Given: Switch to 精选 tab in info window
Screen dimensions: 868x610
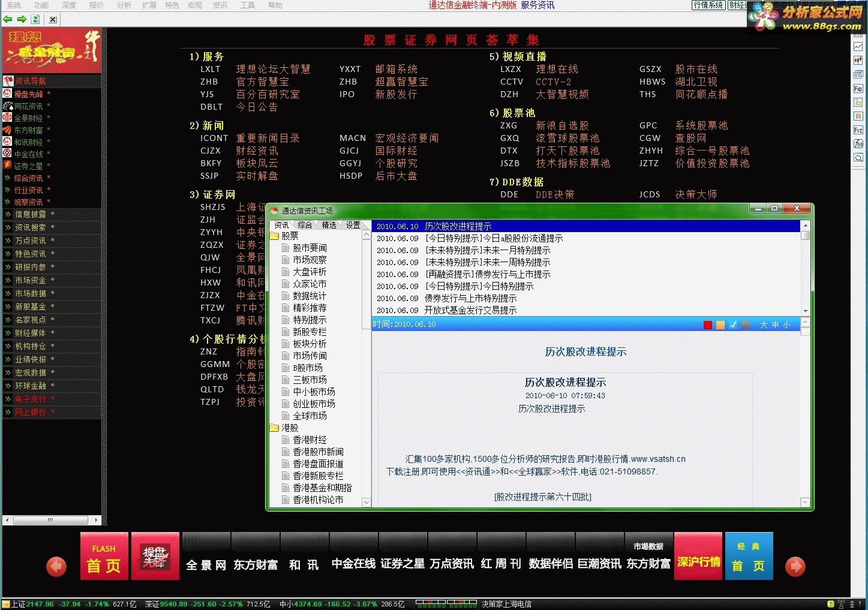Looking at the screenshot, I should click(x=329, y=225).
